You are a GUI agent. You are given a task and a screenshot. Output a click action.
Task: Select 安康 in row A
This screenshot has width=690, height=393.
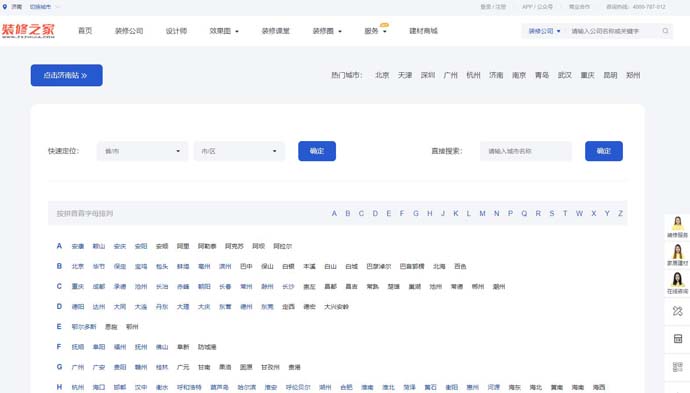78,246
